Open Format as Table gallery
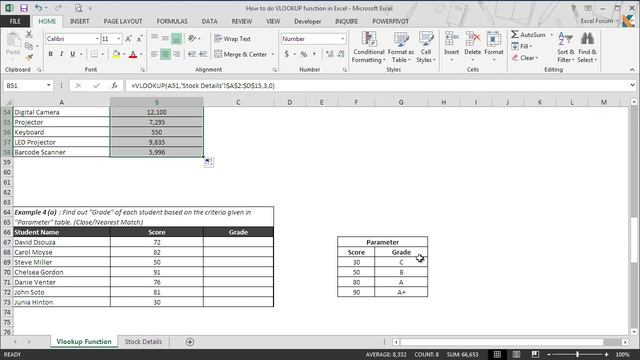Viewport: 640px width, 360px height. (x=400, y=47)
